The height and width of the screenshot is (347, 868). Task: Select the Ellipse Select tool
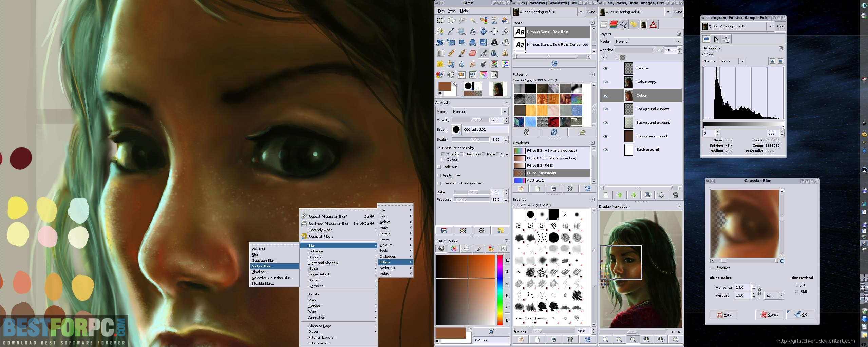point(451,21)
